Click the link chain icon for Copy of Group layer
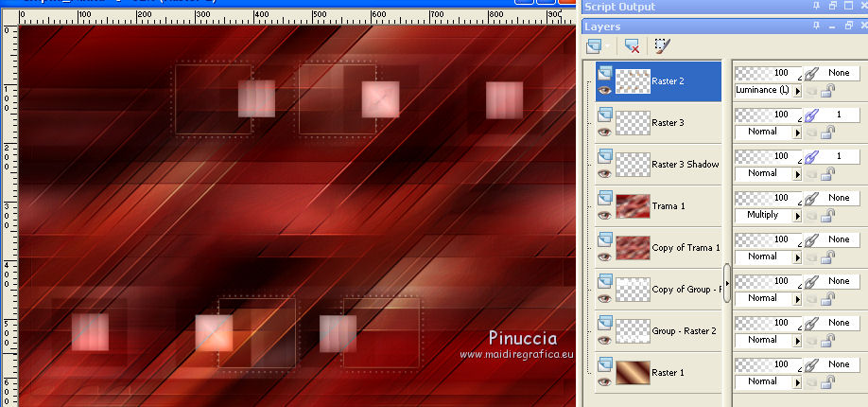The image size is (868, 407). coord(811,280)
